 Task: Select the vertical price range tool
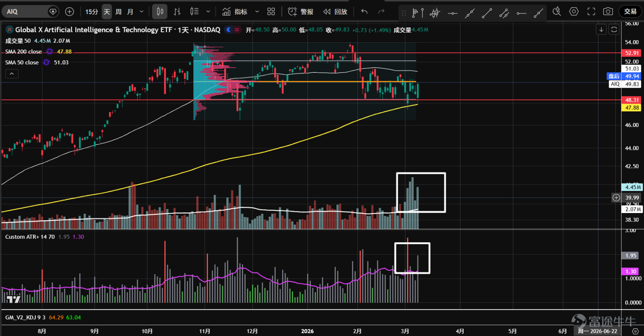tap(422, 13)
